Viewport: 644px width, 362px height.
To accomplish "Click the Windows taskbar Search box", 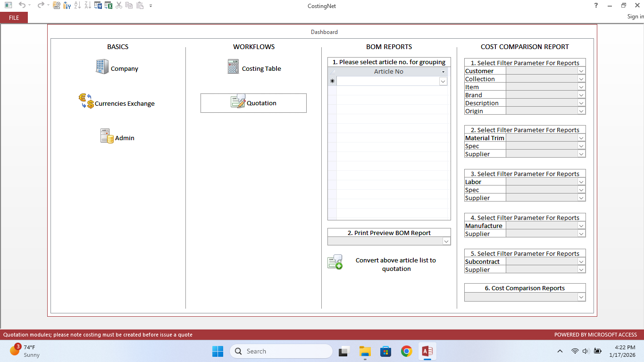I will 281,351.
